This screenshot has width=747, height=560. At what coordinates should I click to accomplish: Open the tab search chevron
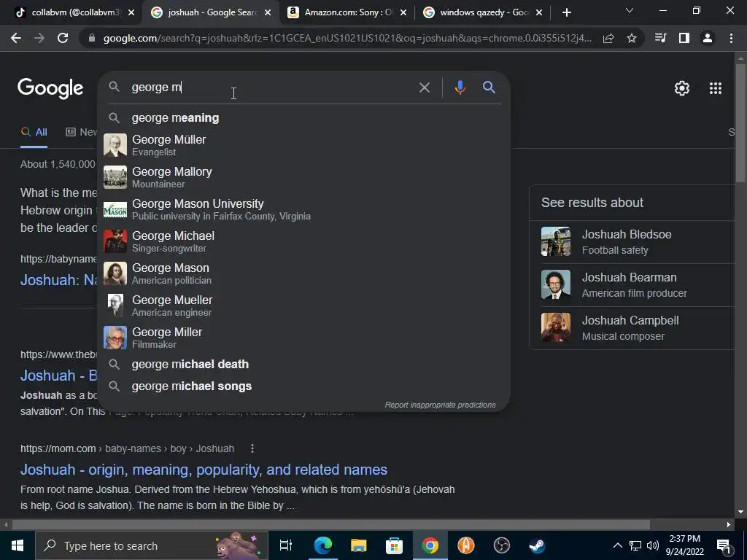point(630,10)
